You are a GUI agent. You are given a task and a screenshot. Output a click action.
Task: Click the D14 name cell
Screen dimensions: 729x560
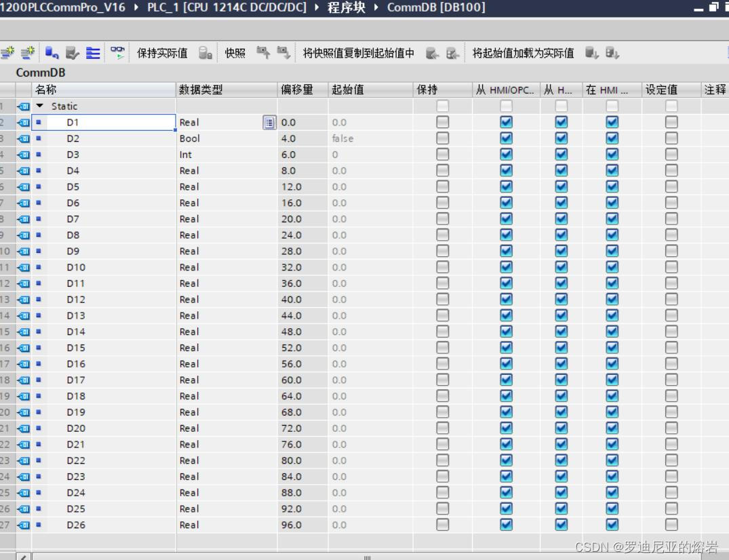point(104,332)
